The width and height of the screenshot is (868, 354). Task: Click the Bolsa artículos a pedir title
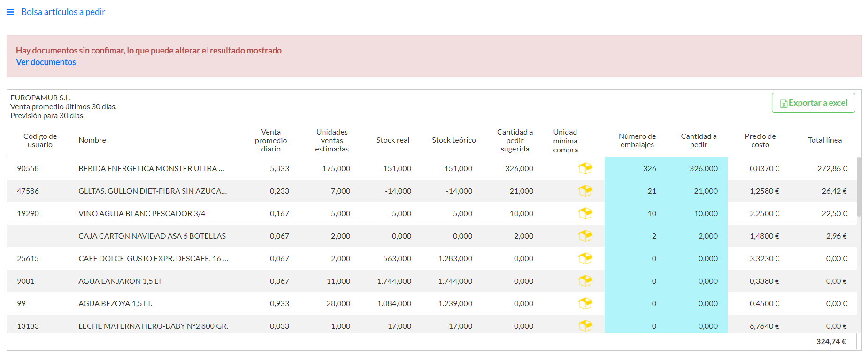(x=63, y=12)
